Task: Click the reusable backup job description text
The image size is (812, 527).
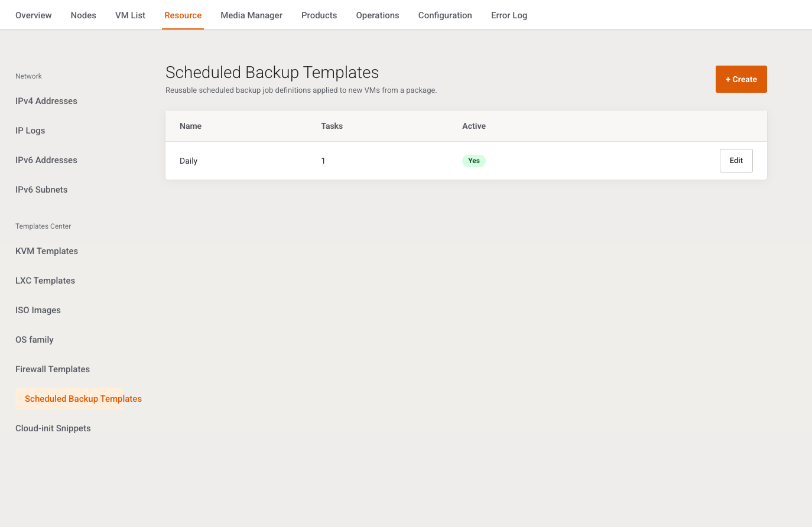Action: click(x=301, y=90)
